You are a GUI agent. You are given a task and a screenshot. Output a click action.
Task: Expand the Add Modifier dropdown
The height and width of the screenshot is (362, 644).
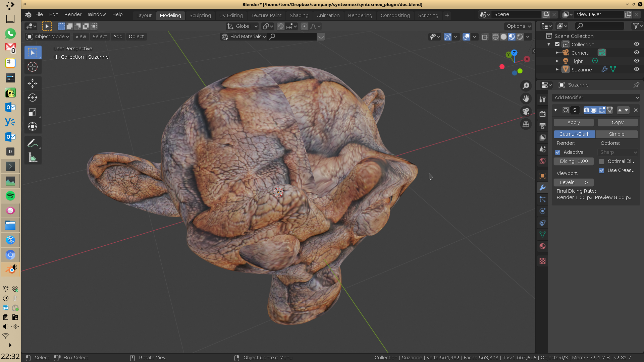[x=596, y=98]
